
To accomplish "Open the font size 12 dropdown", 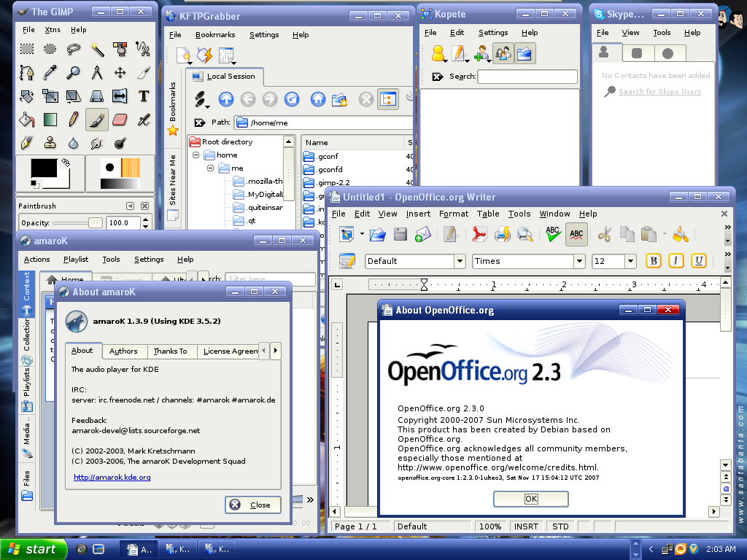I will point(630,261).
